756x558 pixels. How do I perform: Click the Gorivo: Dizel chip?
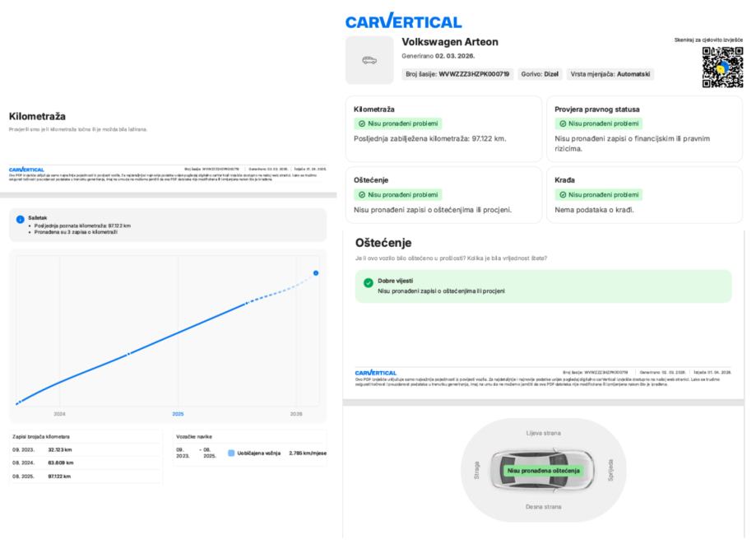(x=540, y=74)
